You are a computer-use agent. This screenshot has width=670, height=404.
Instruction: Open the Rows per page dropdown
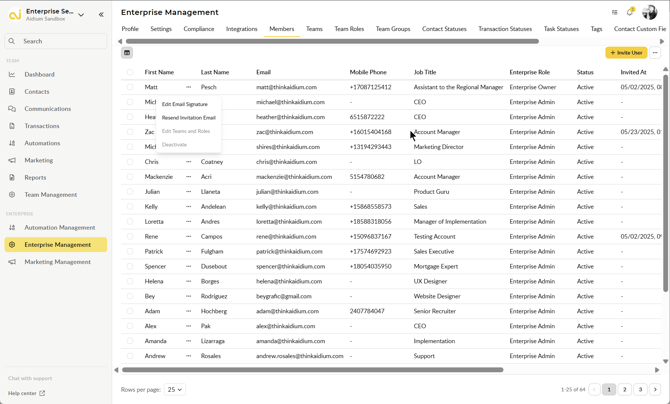coord(175,389)
